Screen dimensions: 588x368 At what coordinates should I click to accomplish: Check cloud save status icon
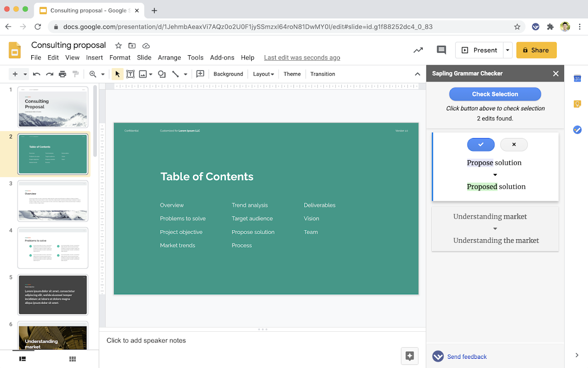tap(146, 46)
